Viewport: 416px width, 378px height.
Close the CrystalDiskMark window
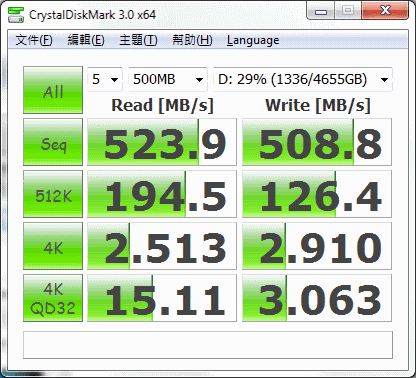tap(386, 11)
